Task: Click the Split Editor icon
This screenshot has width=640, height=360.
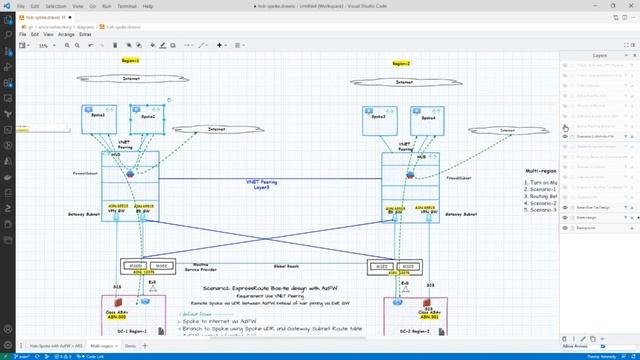Action: (x=624, y=18)
